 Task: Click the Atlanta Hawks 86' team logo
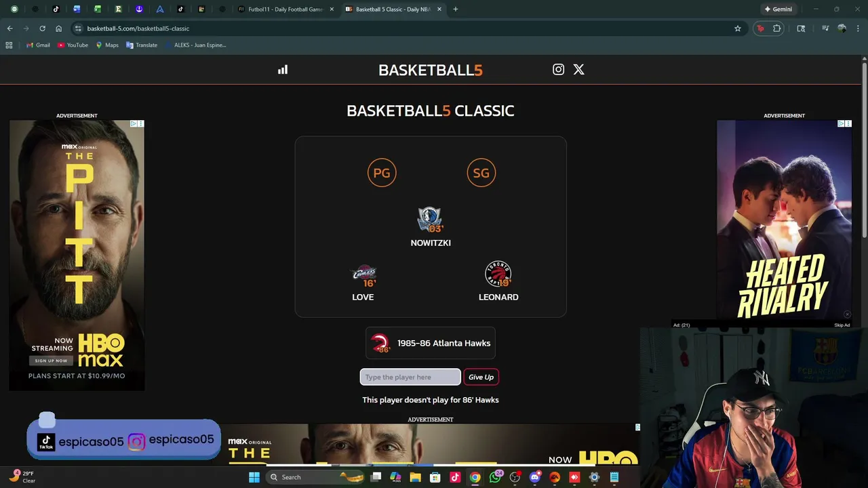click(x=381, y=343)
